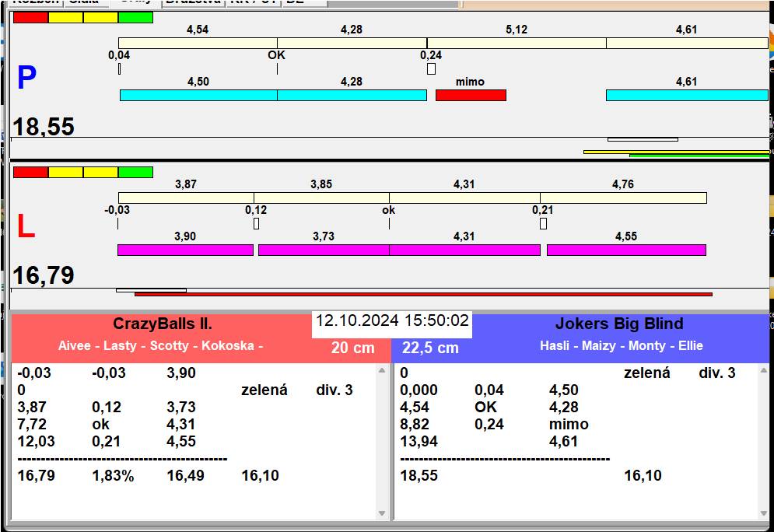
Task: Click the start marker under -0,03 in lane L
Action: [x=117, y=223]
